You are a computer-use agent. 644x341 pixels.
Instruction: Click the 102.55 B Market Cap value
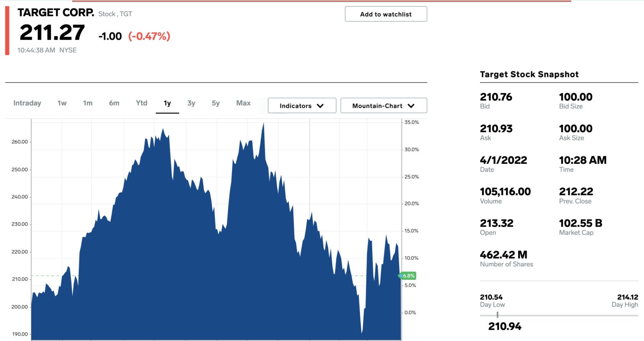click(x=580, y=223)
